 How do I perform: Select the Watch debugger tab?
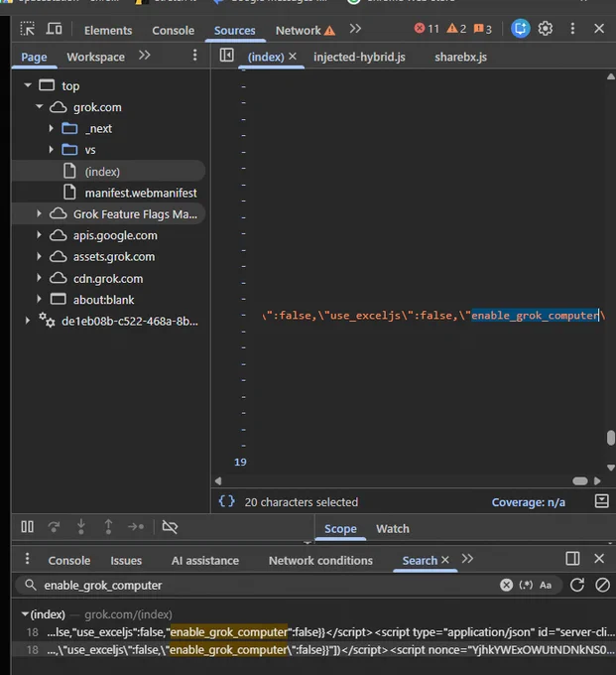pyautogui.click(x=393, y=529)
